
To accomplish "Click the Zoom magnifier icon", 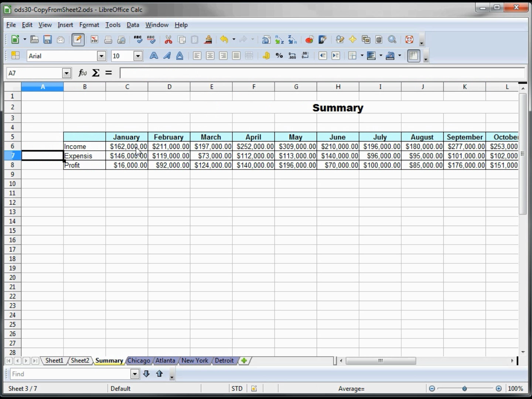I will coord(392,40).
